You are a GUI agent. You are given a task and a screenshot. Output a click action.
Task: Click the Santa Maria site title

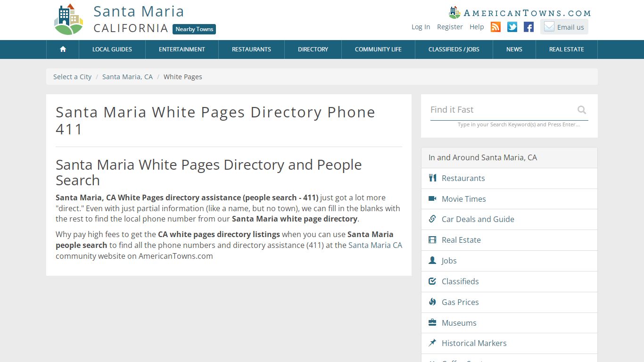tap(139, 11)
